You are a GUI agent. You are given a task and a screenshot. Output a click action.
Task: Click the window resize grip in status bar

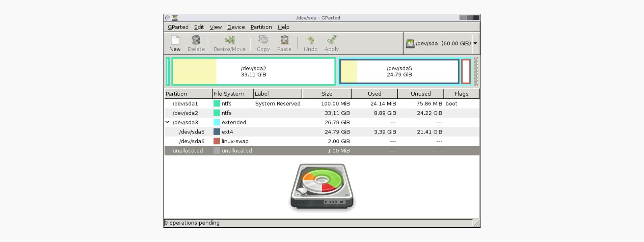pos(476,223)
